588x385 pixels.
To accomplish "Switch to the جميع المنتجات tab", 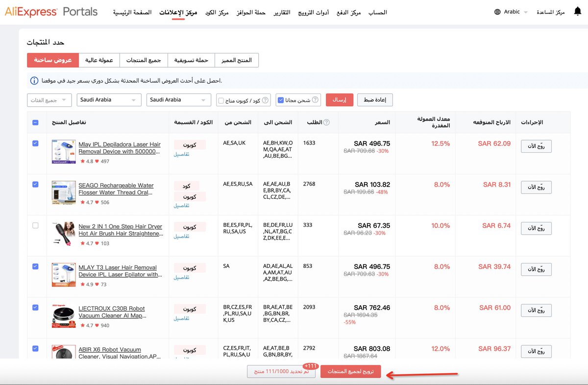I will pyautogui.click(x=144, y=60).
